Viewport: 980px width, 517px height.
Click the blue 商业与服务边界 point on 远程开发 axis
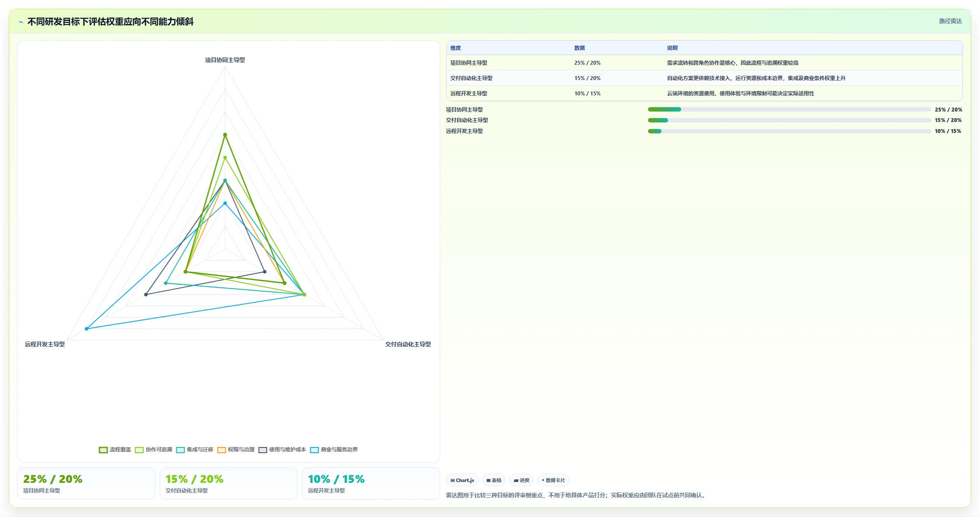[87, 329]
